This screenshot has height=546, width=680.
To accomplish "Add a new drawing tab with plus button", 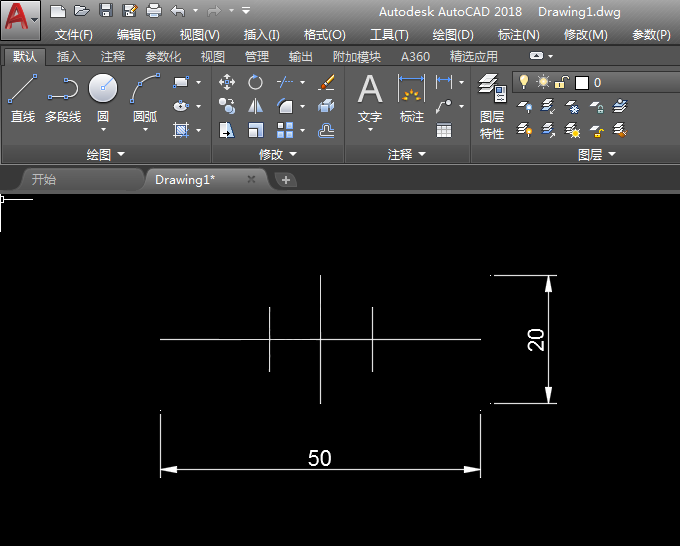I will pos(286,180).
